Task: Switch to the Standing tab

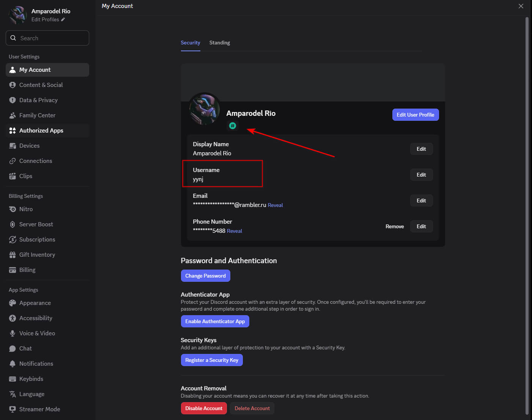Action: 219,43
